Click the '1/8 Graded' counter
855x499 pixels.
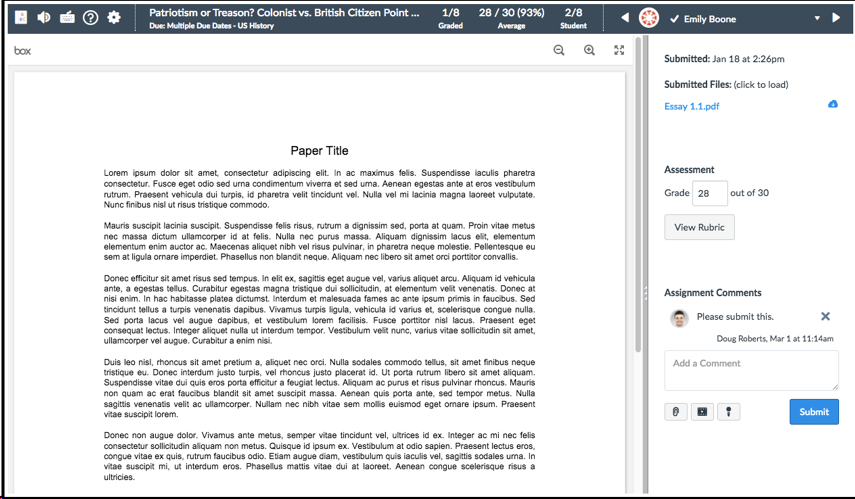tap(450, 18)
